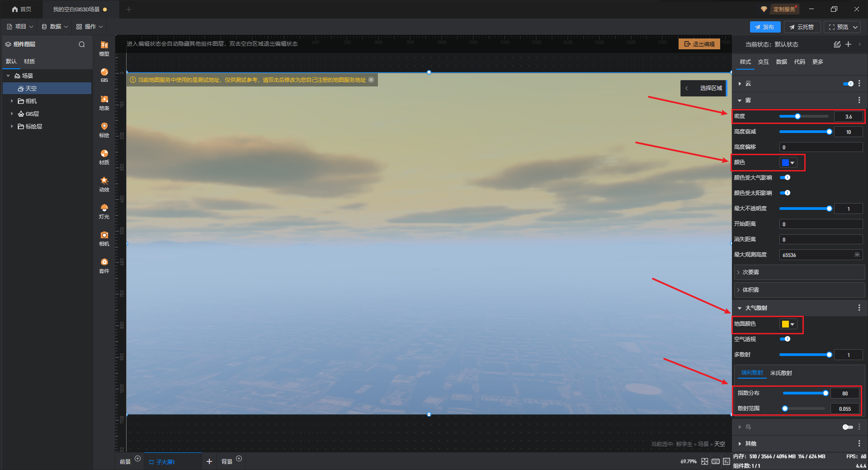The height and width of the screenshot is (470, 868).
Task: Search the component layers panel
Action: [82, 44]
